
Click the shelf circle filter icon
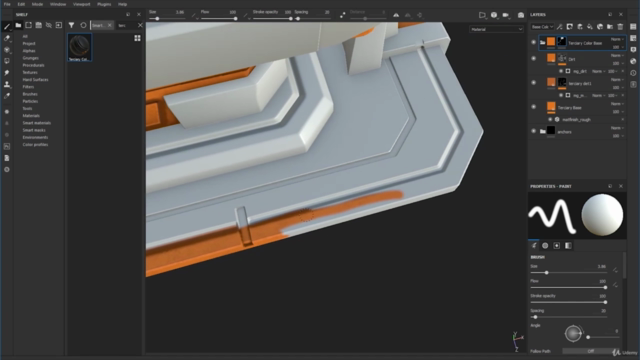(x=83, y=25)
